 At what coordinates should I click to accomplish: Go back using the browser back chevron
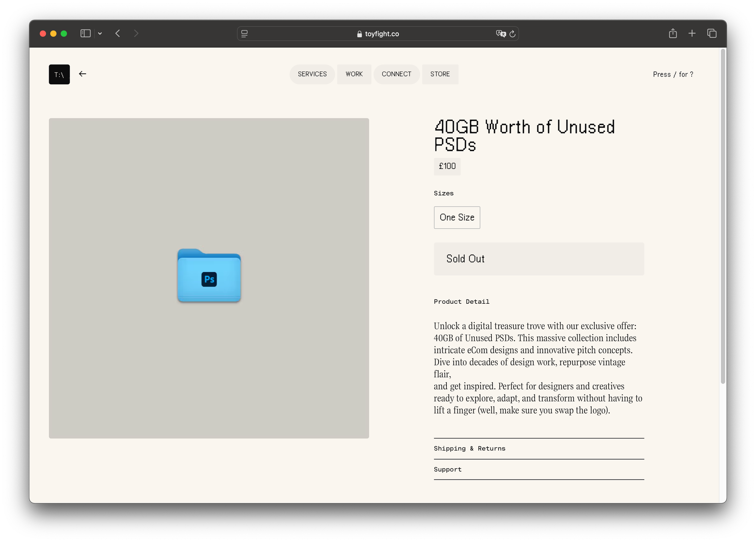(x=118, y=34)
